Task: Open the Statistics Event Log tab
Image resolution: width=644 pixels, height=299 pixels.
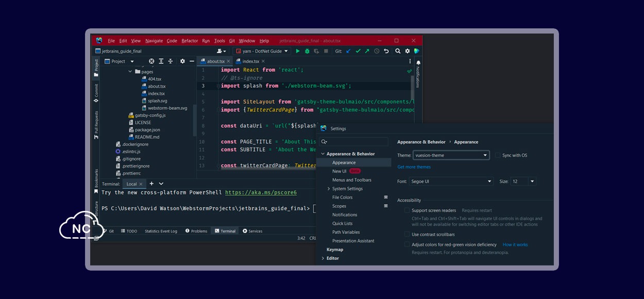Action: click(x=161, y=231)
